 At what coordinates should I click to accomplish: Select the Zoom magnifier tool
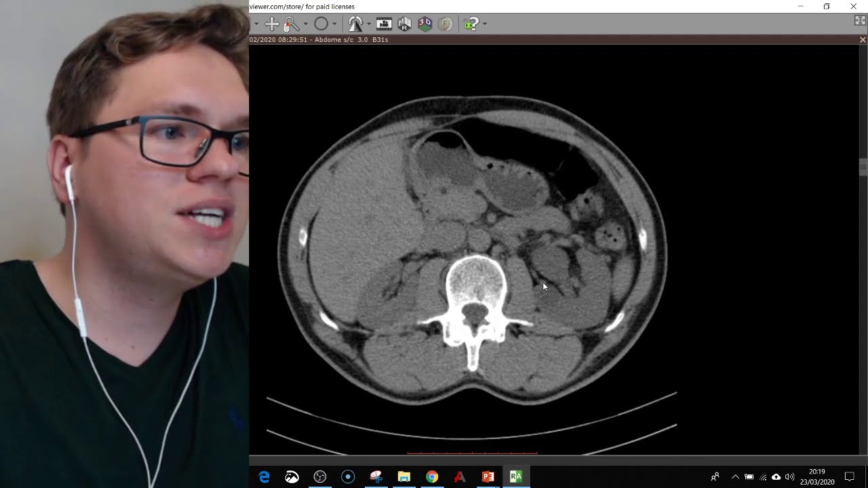click(x=292, y=24)
